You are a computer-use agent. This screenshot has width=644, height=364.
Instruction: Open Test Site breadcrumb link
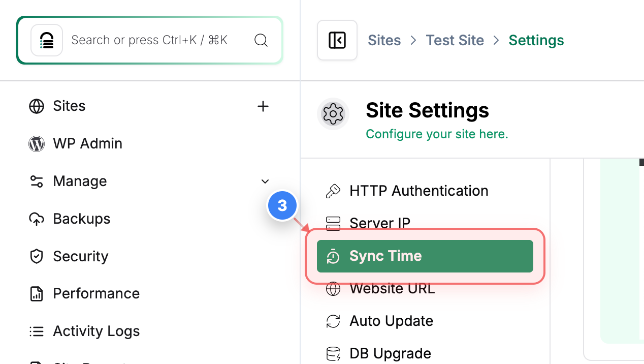pos(455,40)
